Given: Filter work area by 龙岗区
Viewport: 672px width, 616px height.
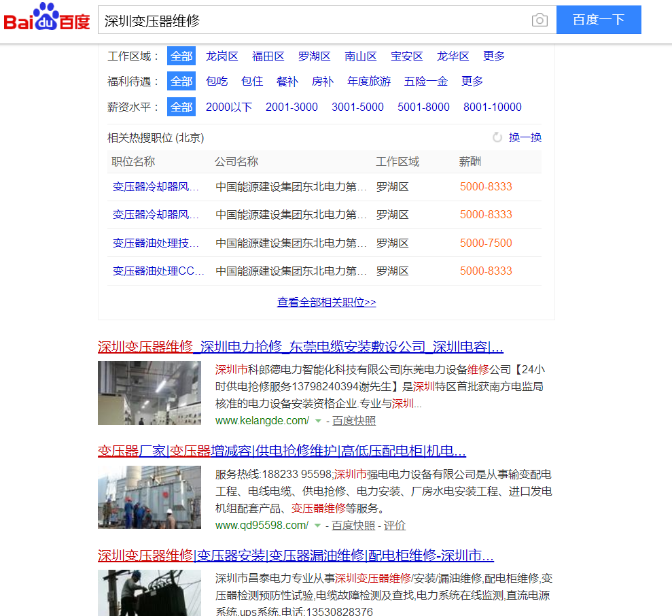Looking at the screenshot, I should point(222,56).
